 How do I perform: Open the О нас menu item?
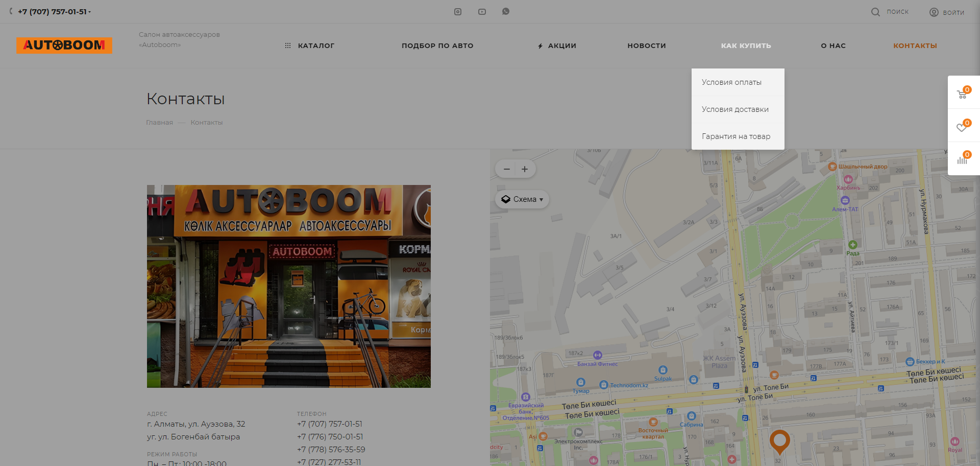834,45
